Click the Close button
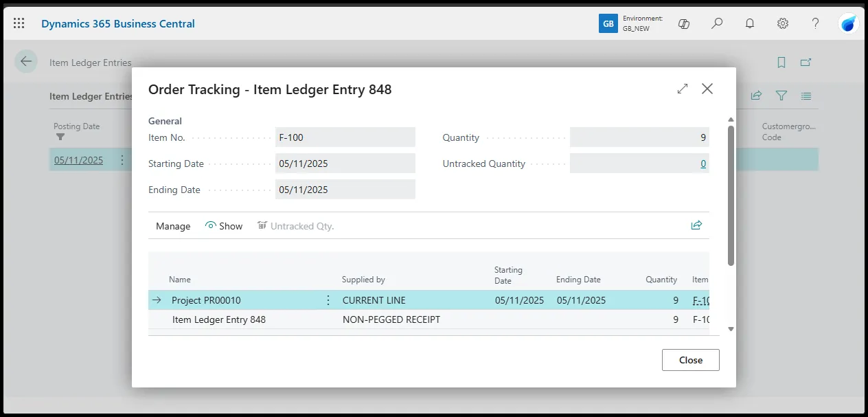The height and width of the screenshot is (417, 868). coord(691,360)
